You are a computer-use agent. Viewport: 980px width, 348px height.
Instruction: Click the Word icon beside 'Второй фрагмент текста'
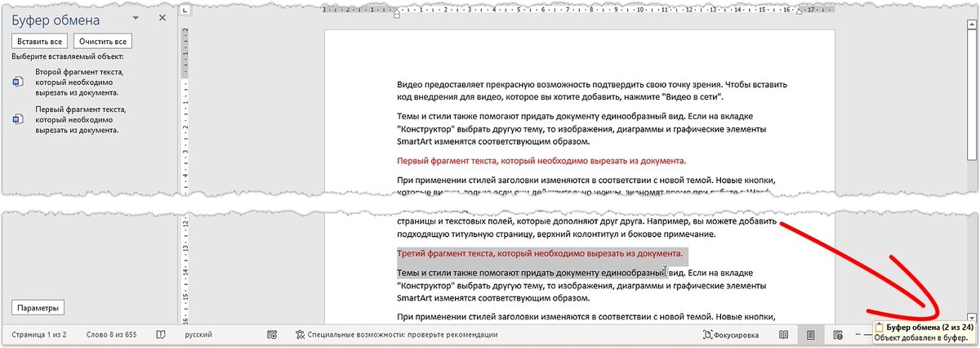pos(18,83)
